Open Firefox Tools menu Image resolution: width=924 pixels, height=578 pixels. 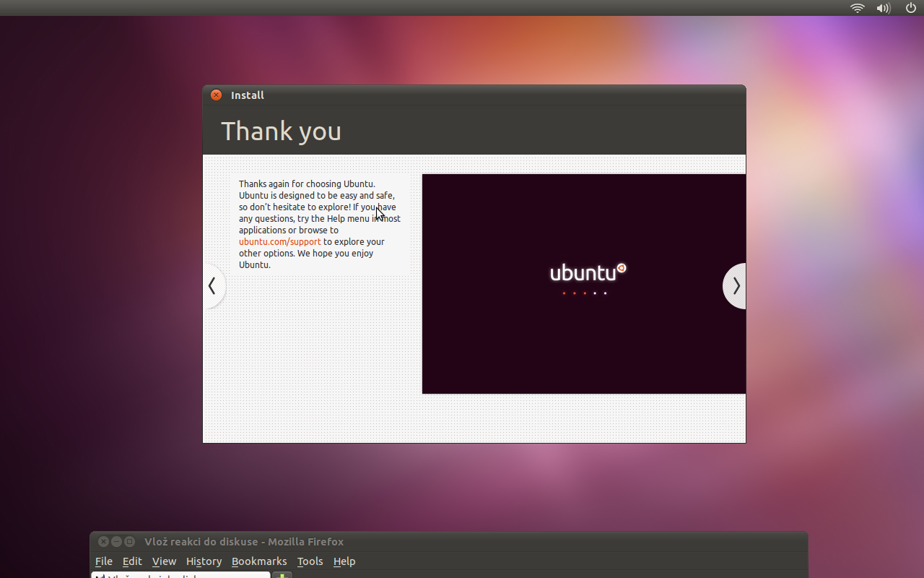click(x=310, y=561)
